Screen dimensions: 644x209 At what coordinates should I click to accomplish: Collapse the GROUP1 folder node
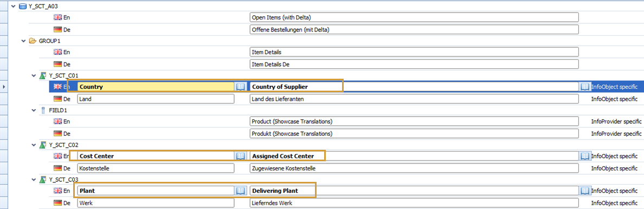coord(23,41)
